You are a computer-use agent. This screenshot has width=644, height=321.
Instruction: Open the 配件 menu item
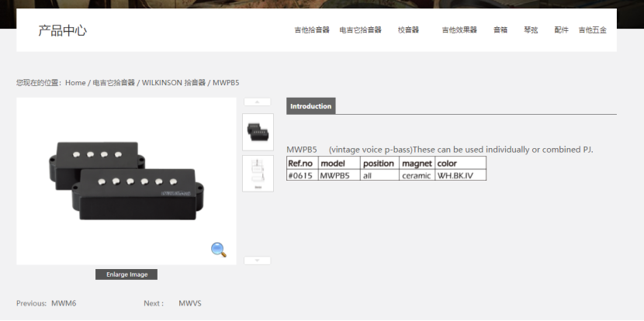click(x=562, y=30)
